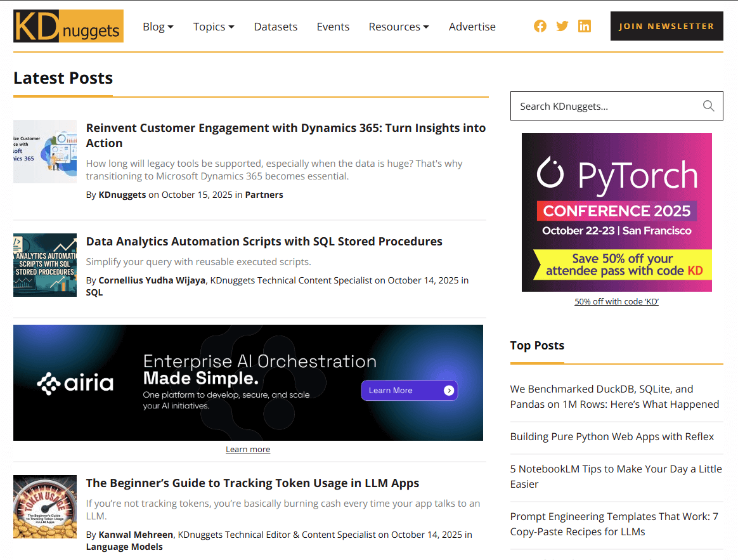Click the JOIN NEWSLETTER button

coord(666,27)
